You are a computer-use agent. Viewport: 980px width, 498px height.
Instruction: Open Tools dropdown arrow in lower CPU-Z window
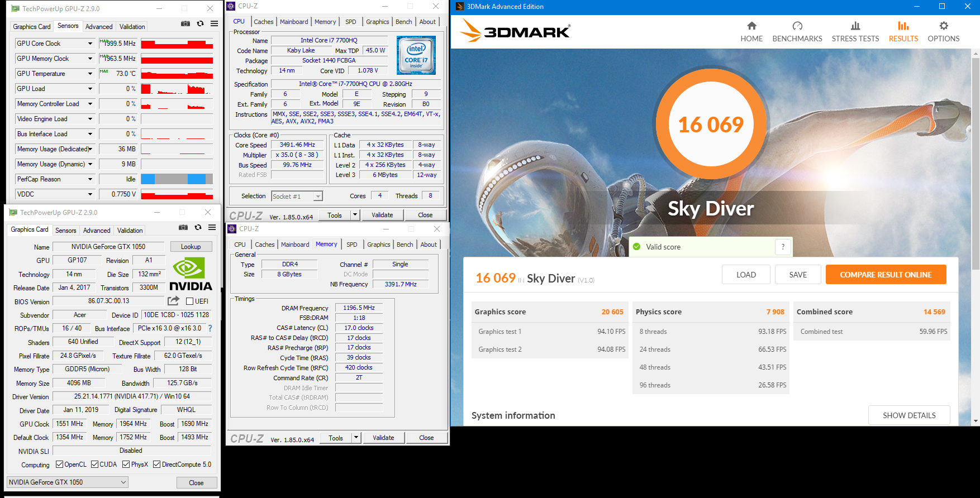355,438
